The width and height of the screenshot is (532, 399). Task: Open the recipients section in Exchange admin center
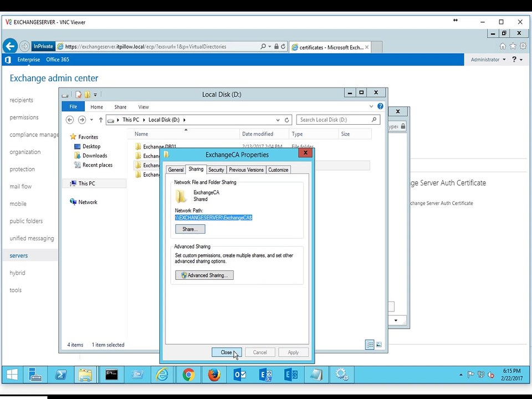22,100
